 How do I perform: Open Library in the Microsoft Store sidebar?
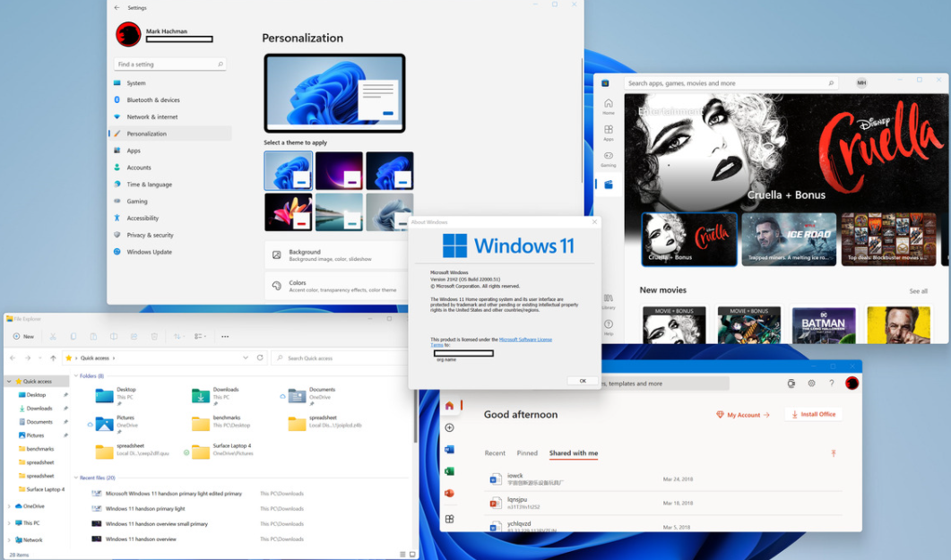point(609,301)
